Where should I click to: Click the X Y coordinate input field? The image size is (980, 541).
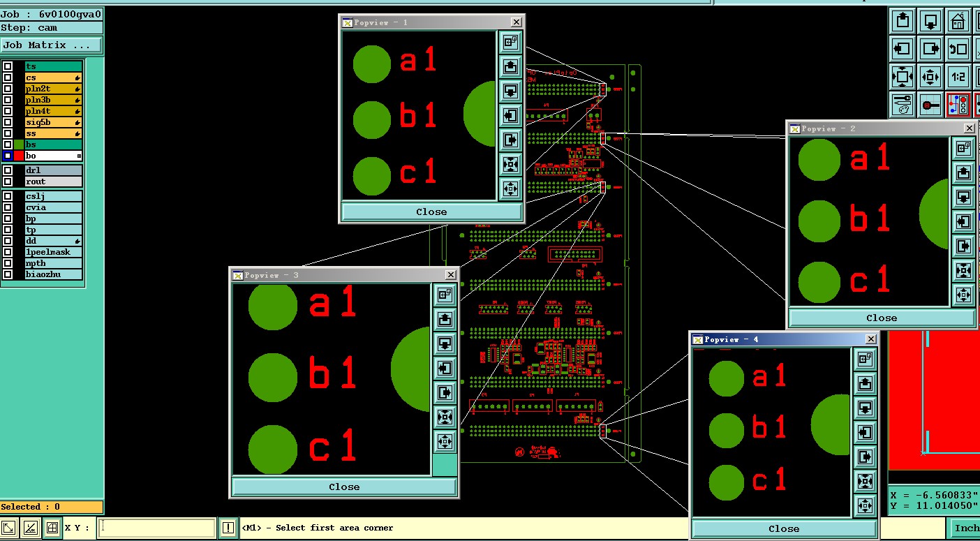[156, 528]
